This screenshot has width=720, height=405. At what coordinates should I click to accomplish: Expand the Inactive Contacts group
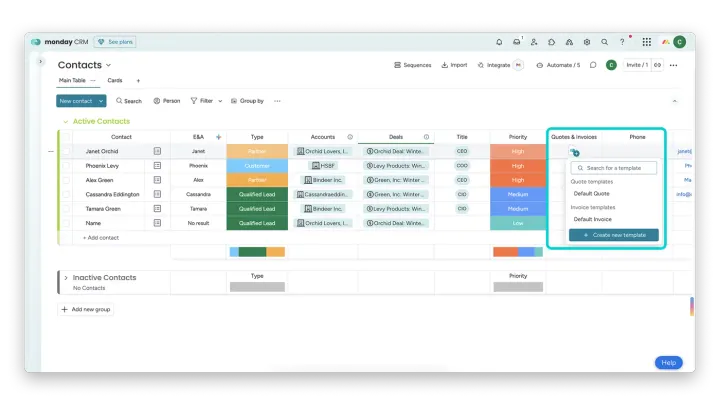66,278
